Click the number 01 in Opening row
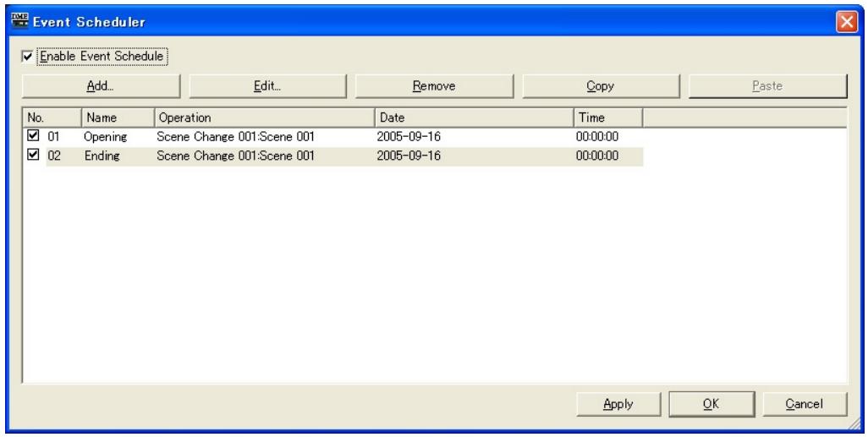The image size is (868, 437). (x=53, y=137)
